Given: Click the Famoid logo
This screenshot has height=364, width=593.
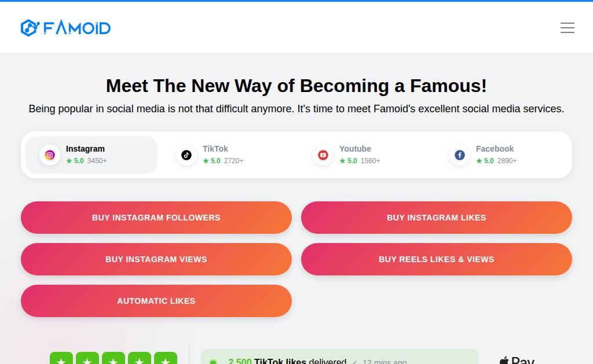Looking at the screenshot, I should pos(65,28).
